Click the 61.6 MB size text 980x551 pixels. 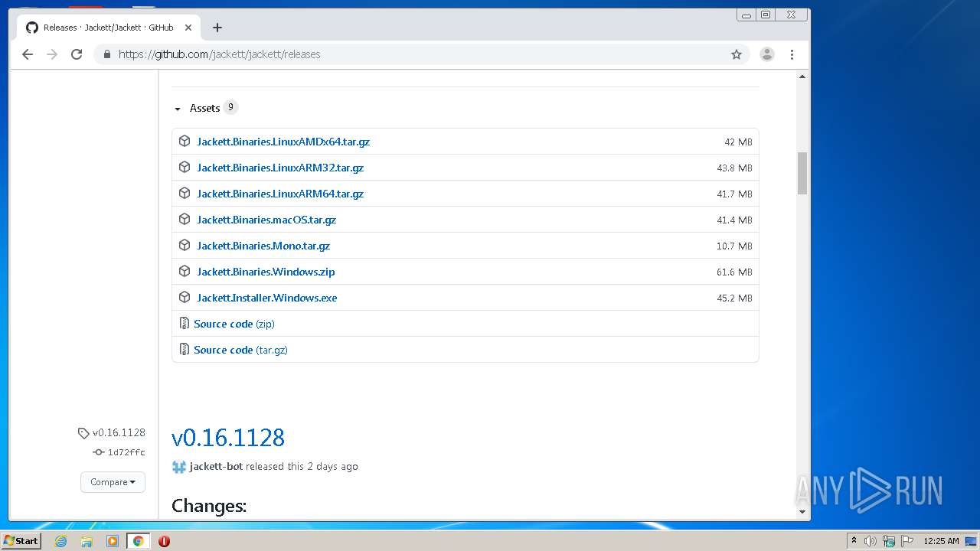pos(734,272)
